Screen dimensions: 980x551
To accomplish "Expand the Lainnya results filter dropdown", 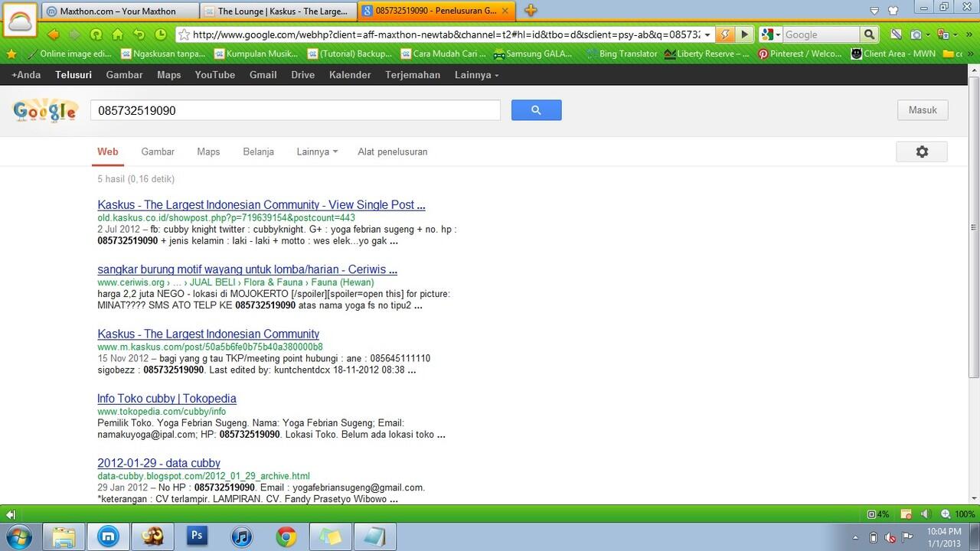I will [317, 152].
